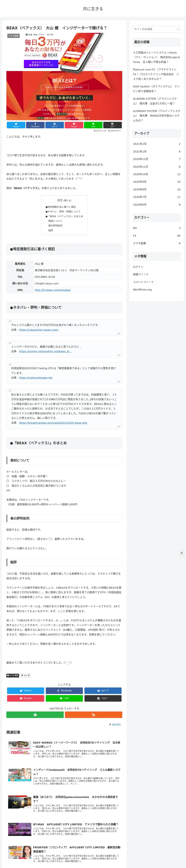Open the breakingnews.is review source link

click(53, 423)
